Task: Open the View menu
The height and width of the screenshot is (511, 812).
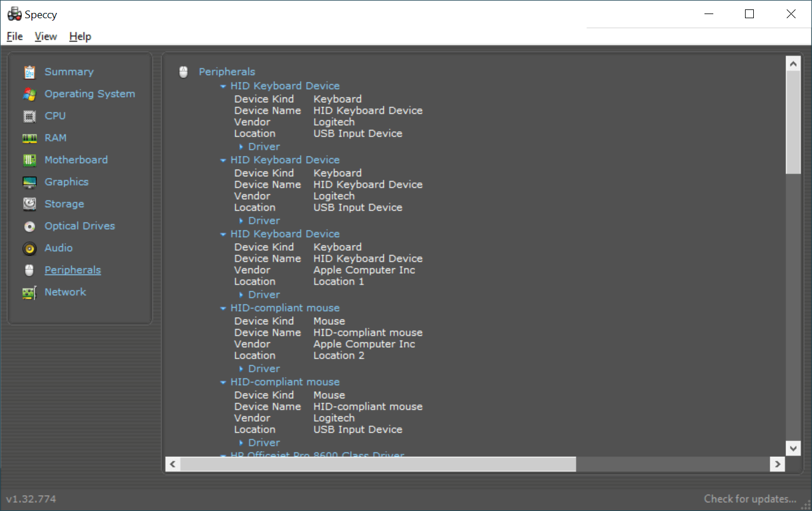Action: pyautogui.click(x=46, y=36)
